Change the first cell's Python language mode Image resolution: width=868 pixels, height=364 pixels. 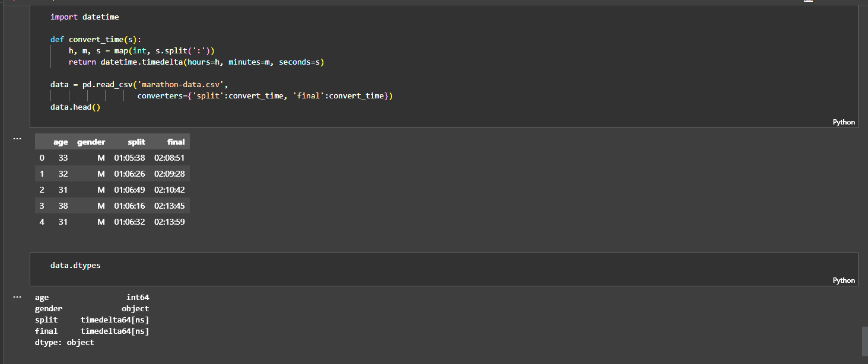844,122
